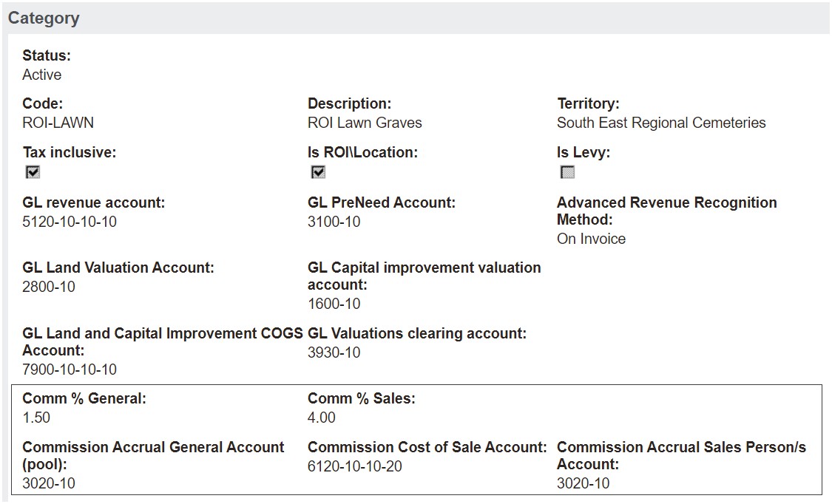The height and width of the screenshot is (504, 832).
Task: Click the GL Valuations clearing account label
Action: [417, 333]
